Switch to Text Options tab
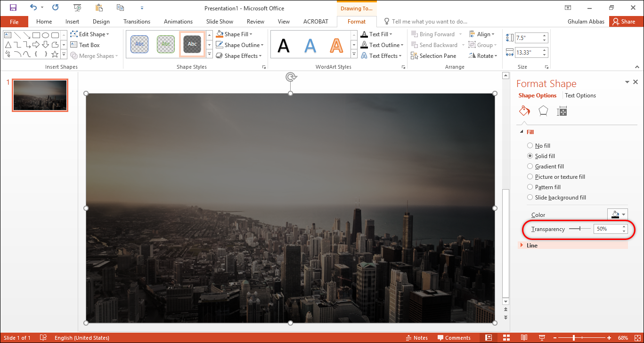 click(580, 96)
